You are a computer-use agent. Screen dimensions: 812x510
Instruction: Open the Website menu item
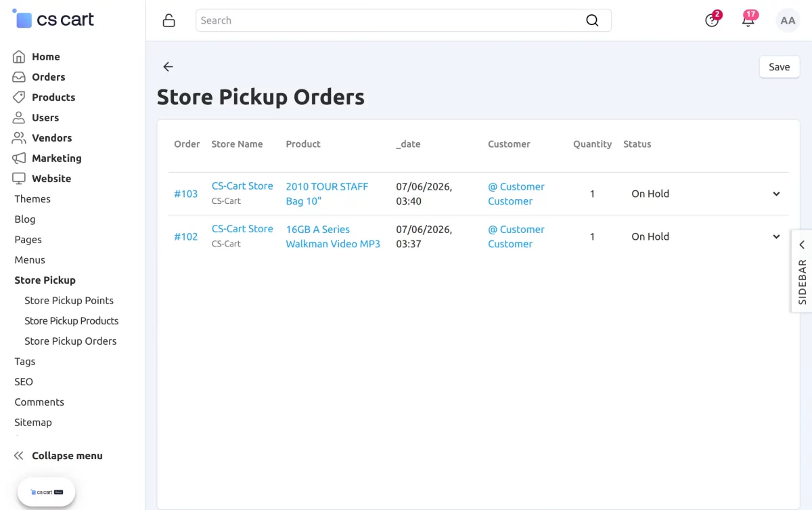(x=51, y=179)
